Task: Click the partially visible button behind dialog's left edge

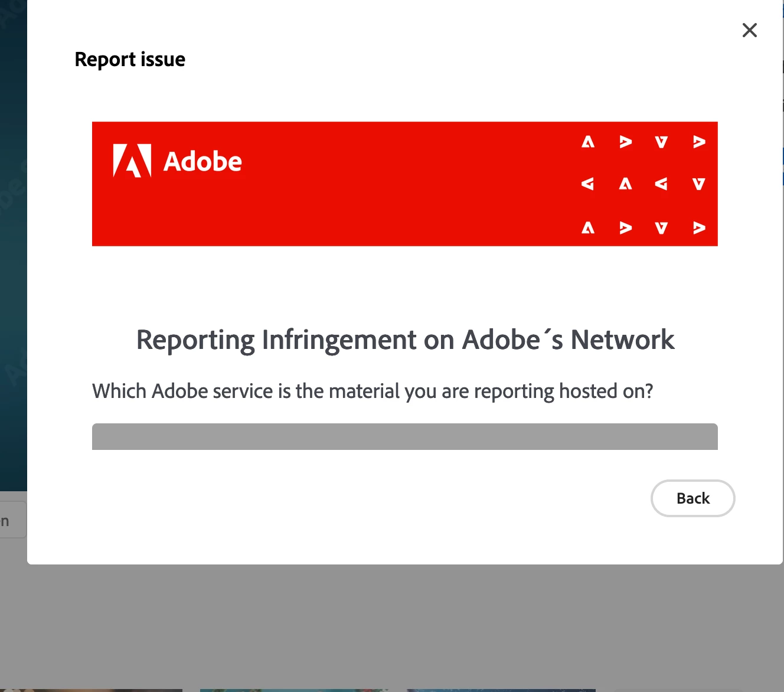Action: pos(13,520)
